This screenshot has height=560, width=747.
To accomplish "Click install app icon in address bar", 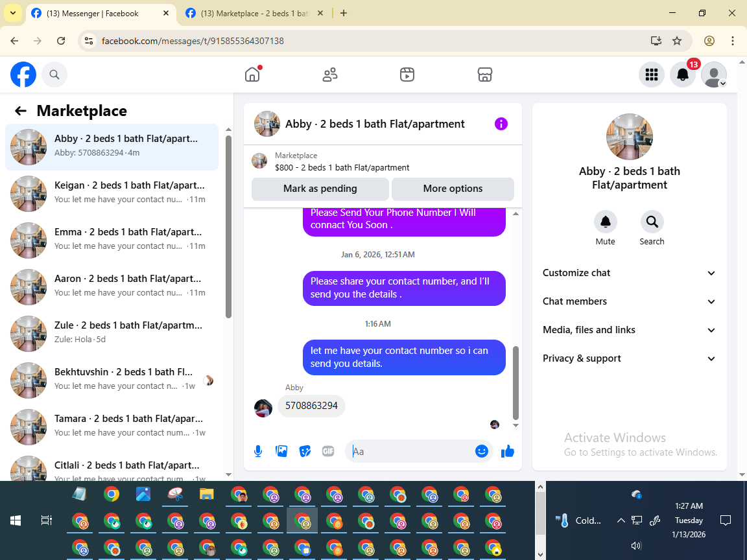I will pos(656,41).
